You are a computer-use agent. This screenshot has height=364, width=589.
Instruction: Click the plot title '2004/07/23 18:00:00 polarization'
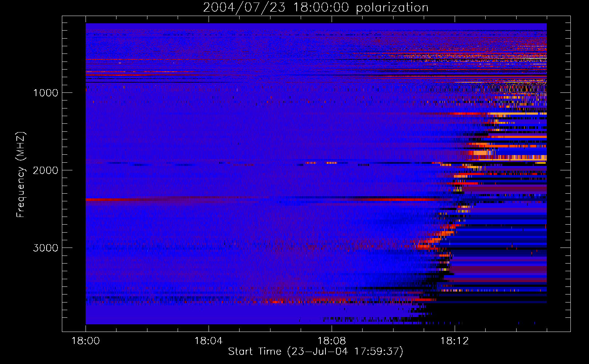[316, 7]
